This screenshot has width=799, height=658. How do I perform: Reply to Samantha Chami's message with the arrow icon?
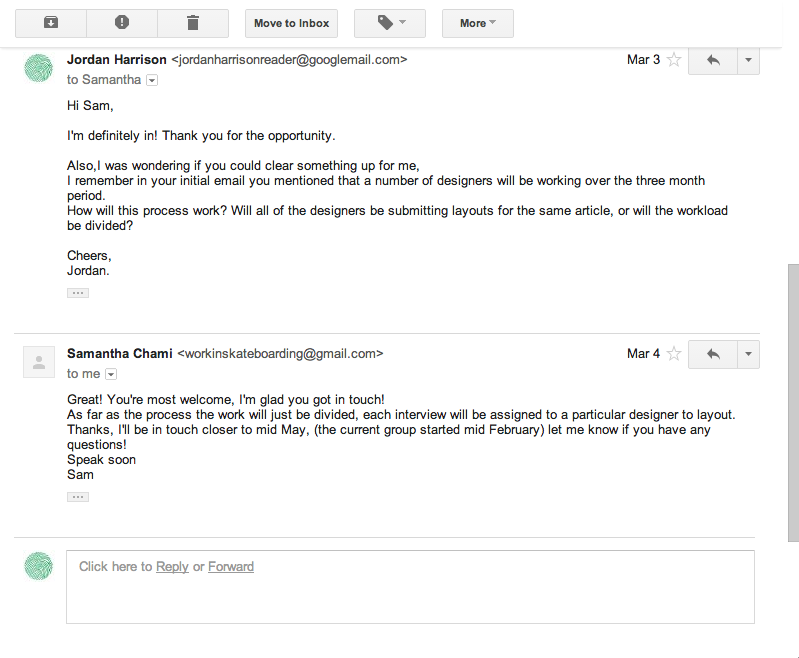[713, 354]
